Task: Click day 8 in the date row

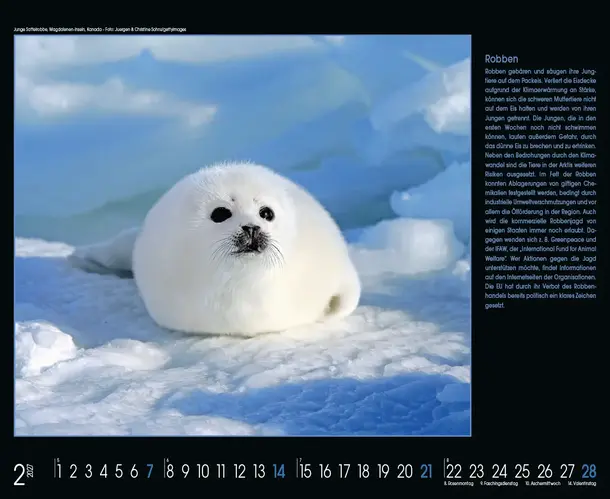Action: [x=169, y=471]
